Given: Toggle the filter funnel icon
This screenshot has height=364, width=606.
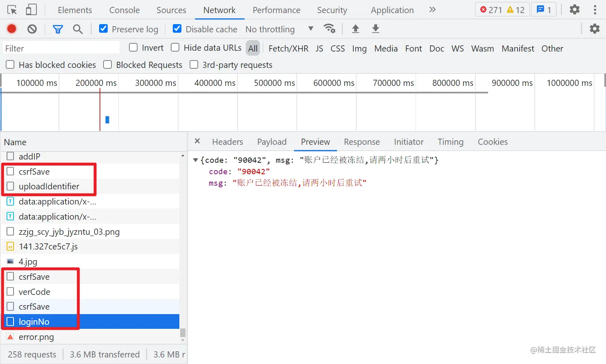Looking at the screenshot, I should (58, 29).
